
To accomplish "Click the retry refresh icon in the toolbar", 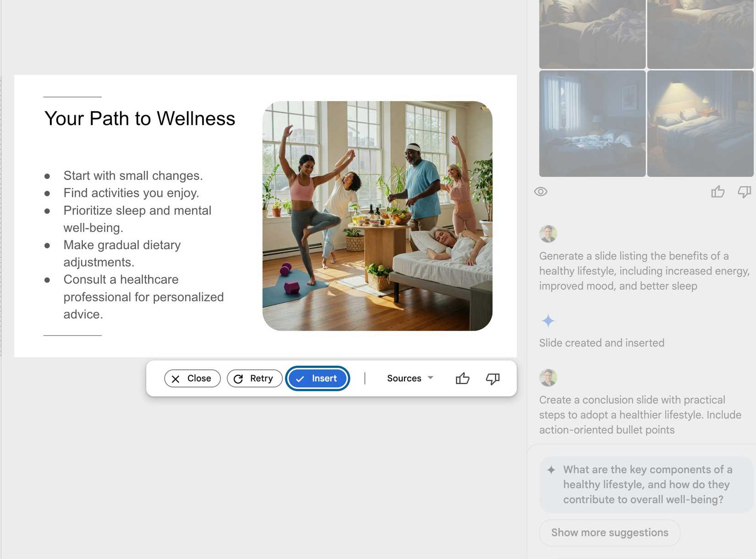I will pyautogui.click(x=238, y=378).
